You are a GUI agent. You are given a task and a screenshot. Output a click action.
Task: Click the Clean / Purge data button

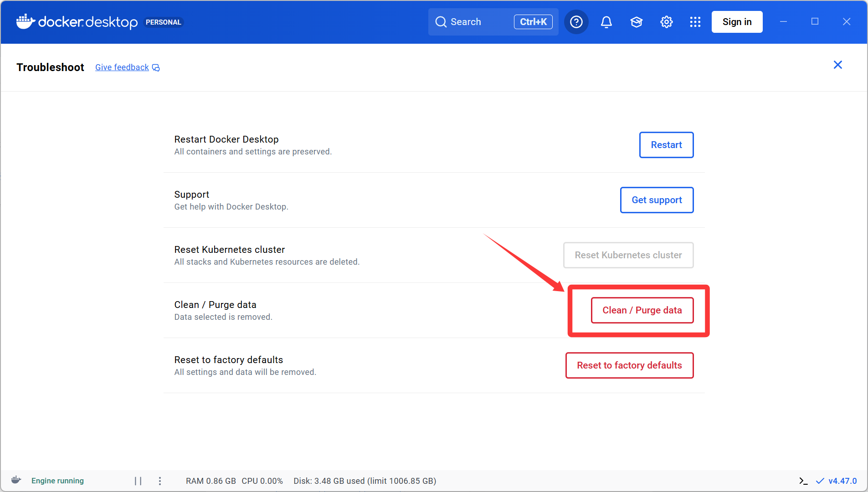tap(642, 310)
